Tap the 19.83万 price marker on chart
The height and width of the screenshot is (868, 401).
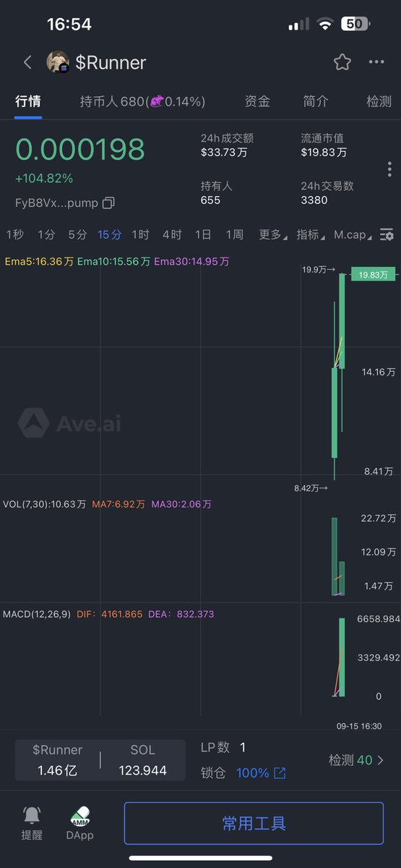(374, 274)
